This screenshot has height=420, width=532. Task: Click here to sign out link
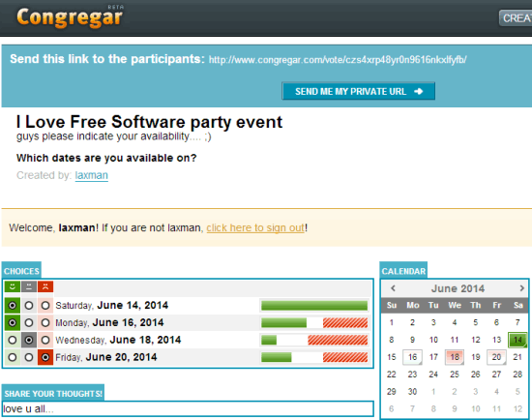(255, 227)
